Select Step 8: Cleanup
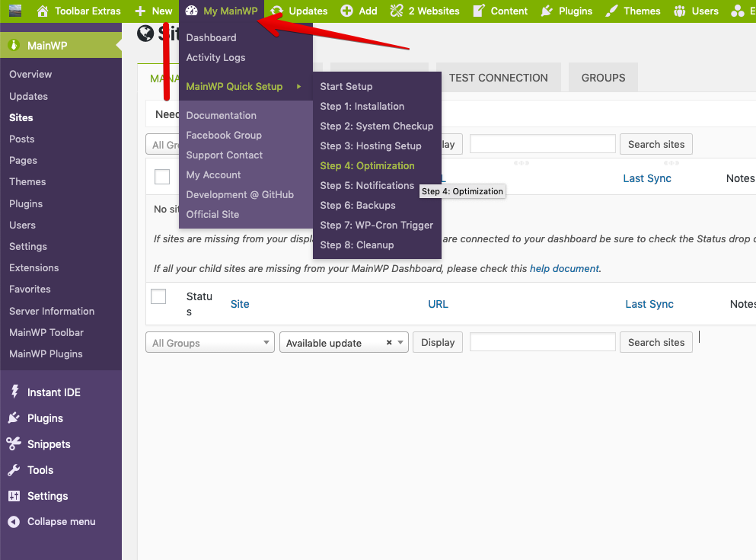 pyautogui.click(x=357, y=245)
